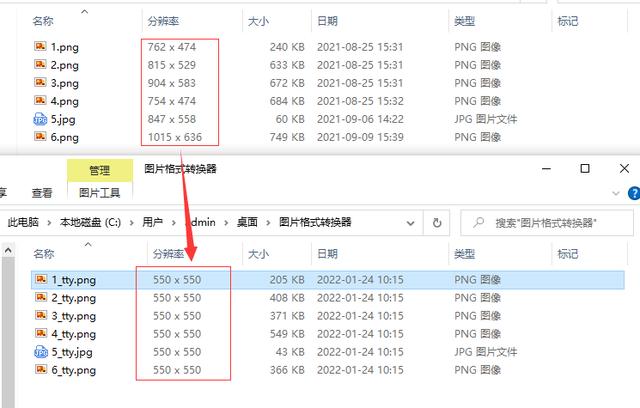Click the JPG 图片文件 type cell of 5_tty.jpg

[486, 352]
